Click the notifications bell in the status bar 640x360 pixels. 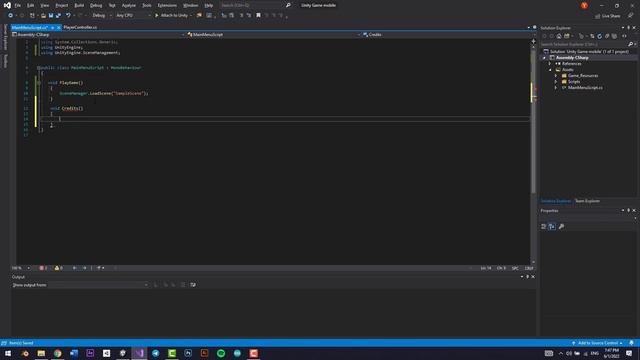(631, 343)
